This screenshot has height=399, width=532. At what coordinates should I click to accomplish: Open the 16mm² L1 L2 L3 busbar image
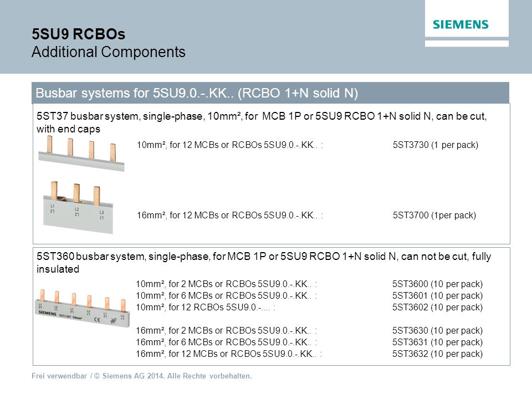pyautogui.click(x=78, y=207)
